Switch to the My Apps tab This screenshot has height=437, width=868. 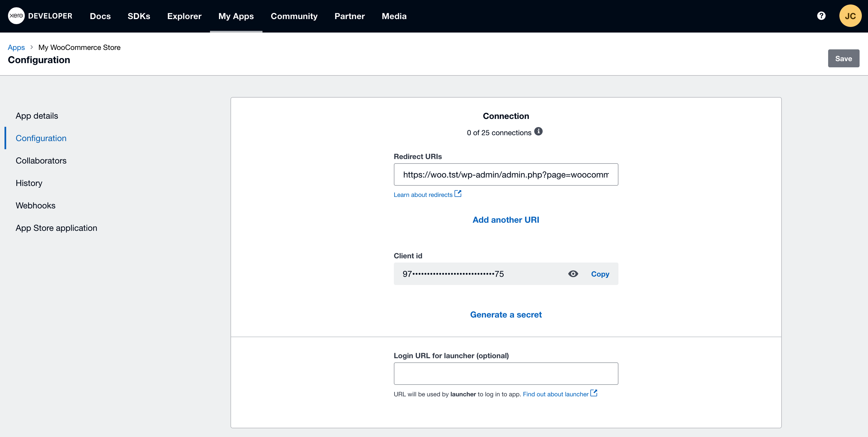(x=236, y=16)
